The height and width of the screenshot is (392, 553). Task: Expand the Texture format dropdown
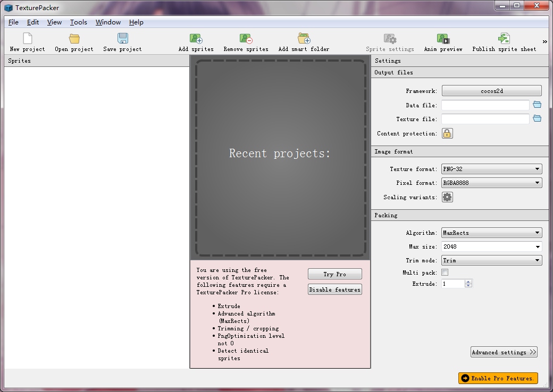click(491, 169)
